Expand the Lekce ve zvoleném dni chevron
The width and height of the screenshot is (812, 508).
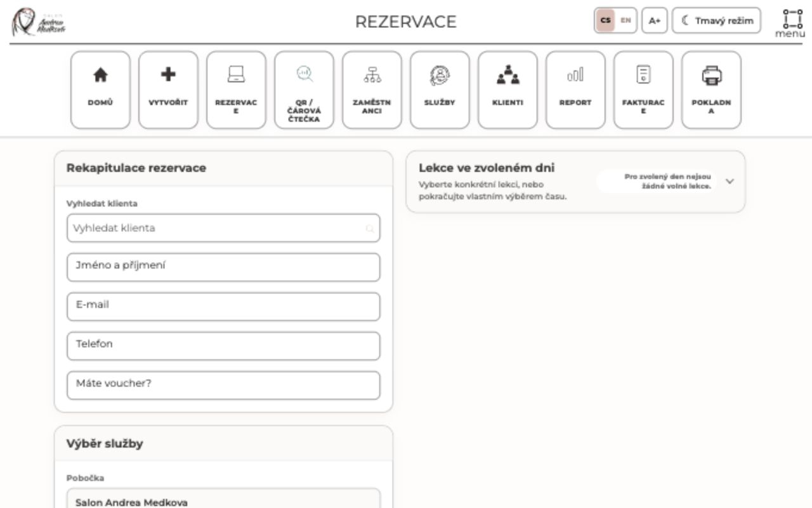pos(730,182)
